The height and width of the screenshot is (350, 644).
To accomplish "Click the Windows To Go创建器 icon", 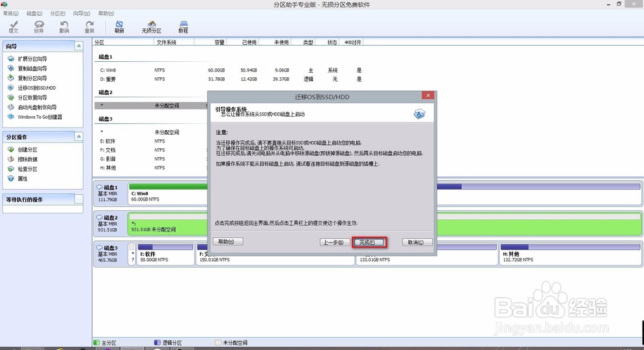I will pos(11,117).
